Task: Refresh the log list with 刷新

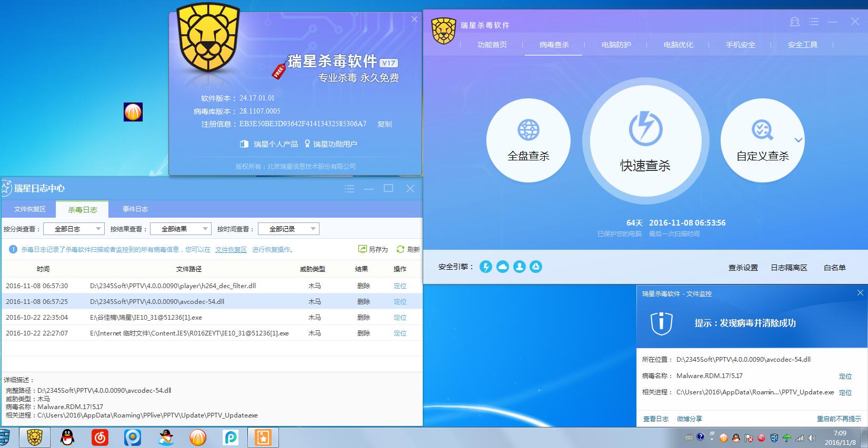Action: [x=408, y=249]
